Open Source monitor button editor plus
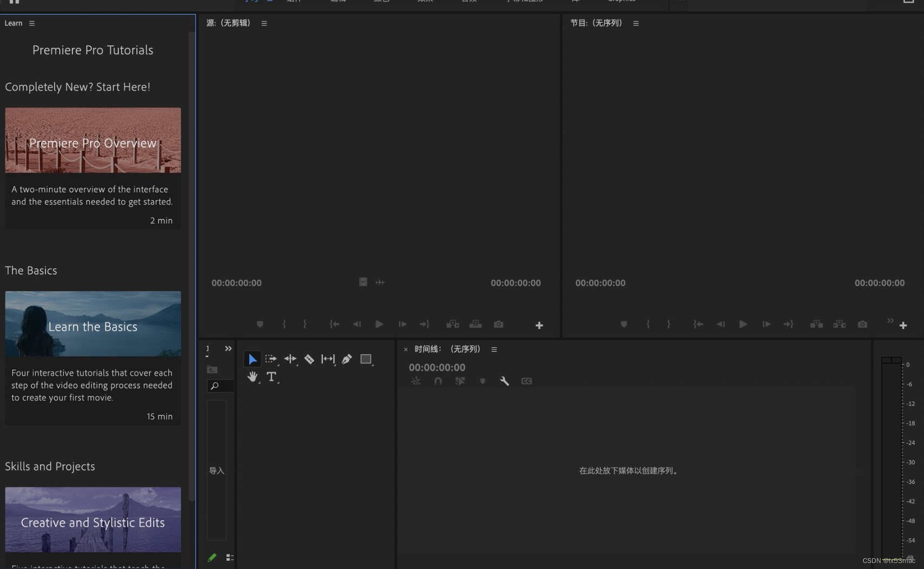 tap(539, 325)
